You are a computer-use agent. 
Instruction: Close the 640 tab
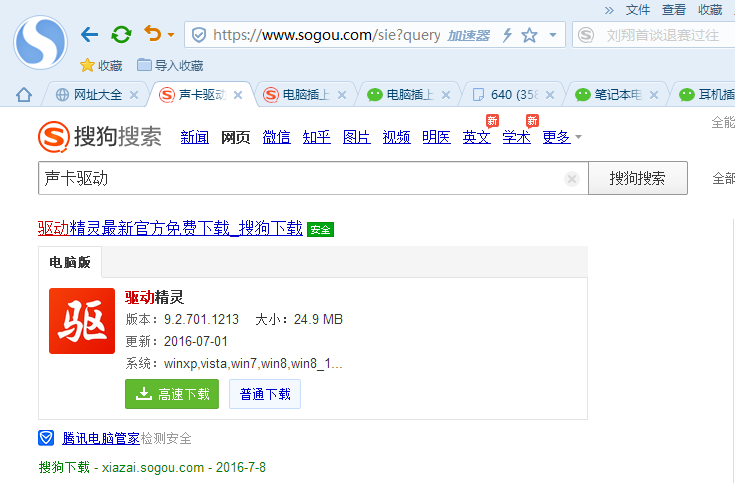tap(550, 95)
